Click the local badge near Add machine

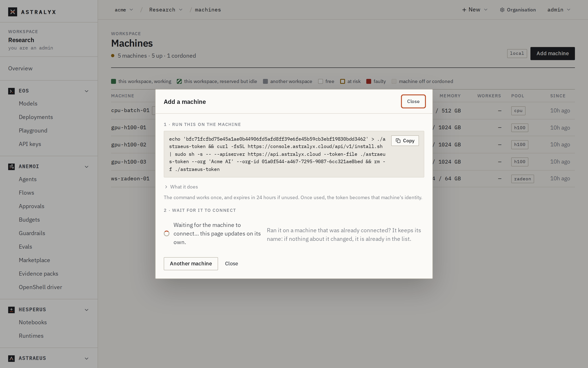click(517, 54)
